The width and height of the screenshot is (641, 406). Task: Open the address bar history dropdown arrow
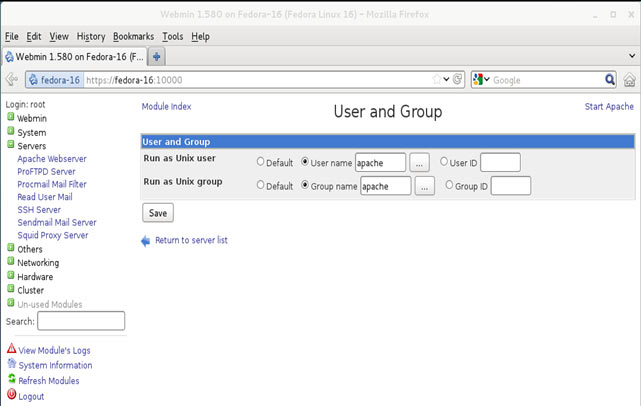(446, 79)
